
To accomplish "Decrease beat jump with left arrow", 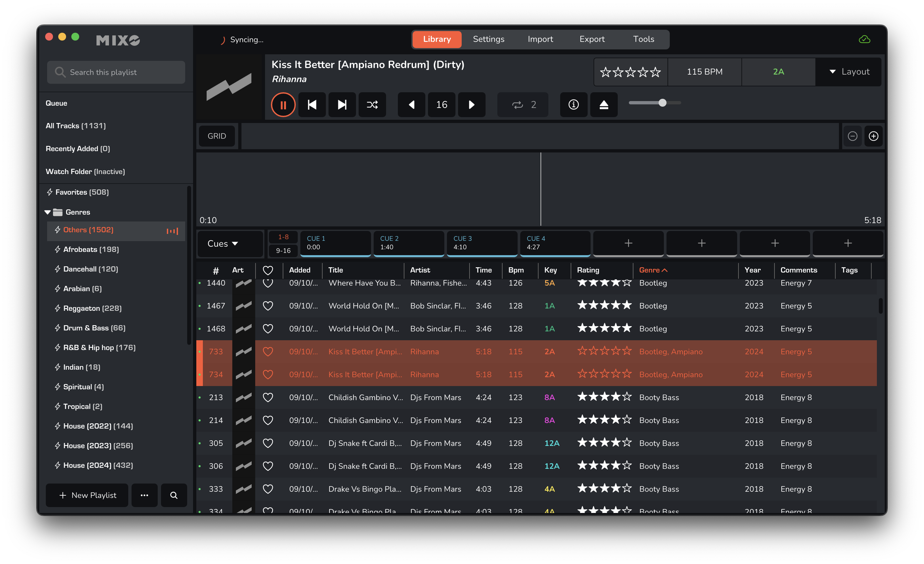I will tap(411, 105).
